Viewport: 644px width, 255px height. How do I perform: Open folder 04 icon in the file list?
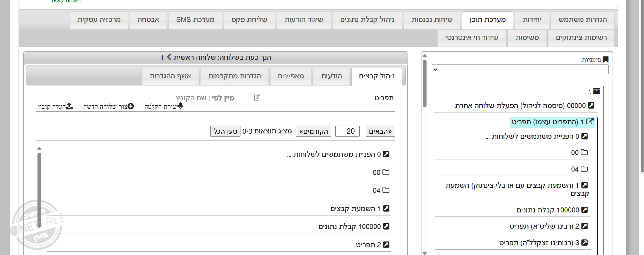[386, 190]
